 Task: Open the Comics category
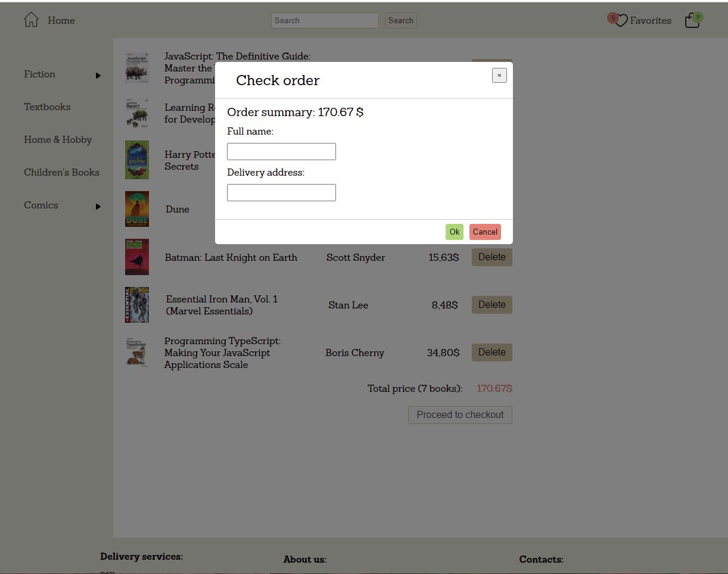(x=41, y=205)
